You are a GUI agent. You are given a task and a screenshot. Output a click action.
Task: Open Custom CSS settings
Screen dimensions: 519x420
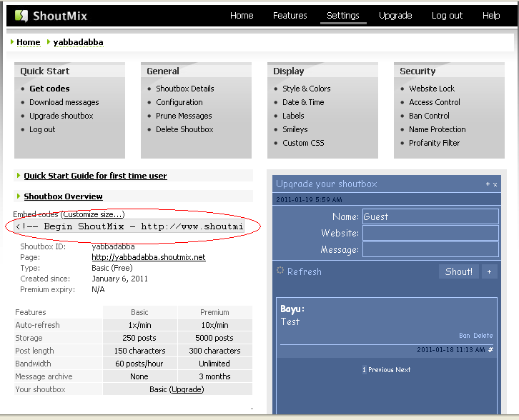click(303, 143)
